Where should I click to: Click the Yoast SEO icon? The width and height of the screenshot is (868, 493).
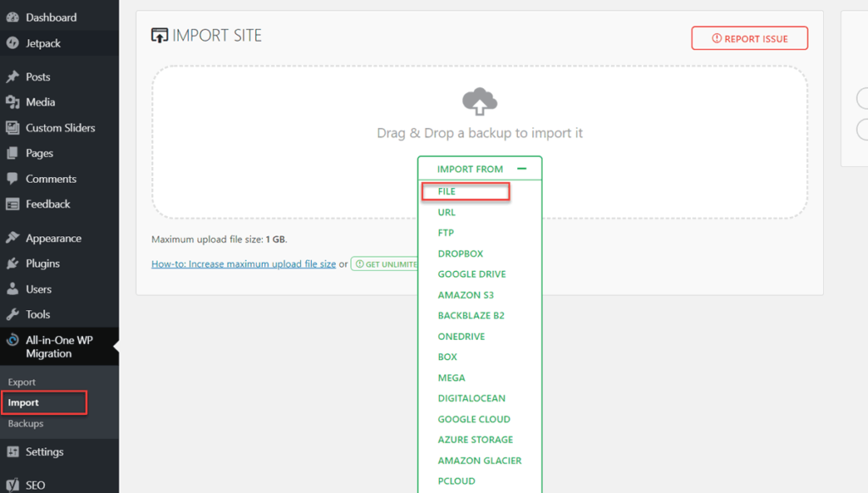click(x=12, y=485)
